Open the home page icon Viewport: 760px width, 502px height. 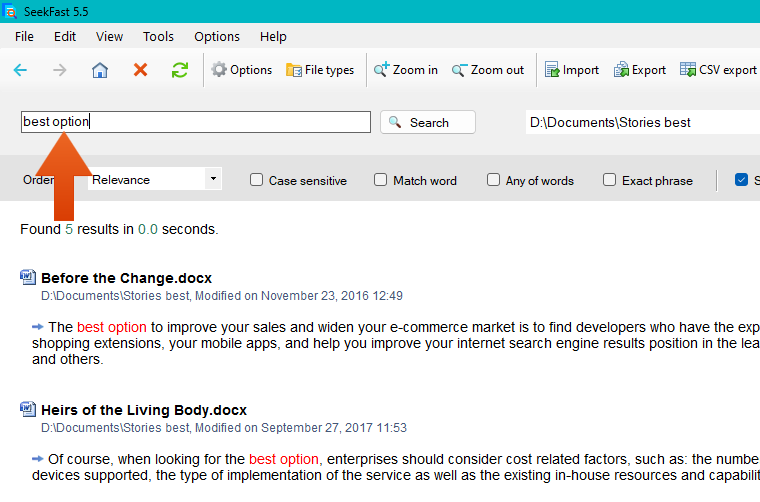[x=100, y=70]
